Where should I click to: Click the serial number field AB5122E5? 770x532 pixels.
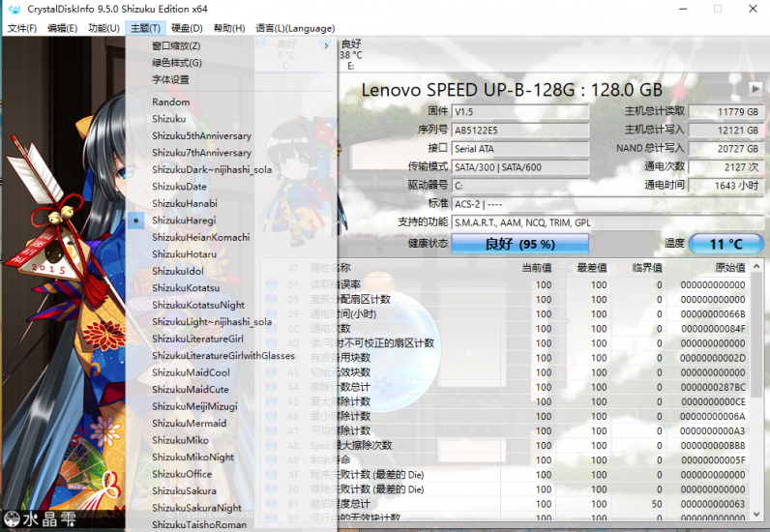point(520,131)
